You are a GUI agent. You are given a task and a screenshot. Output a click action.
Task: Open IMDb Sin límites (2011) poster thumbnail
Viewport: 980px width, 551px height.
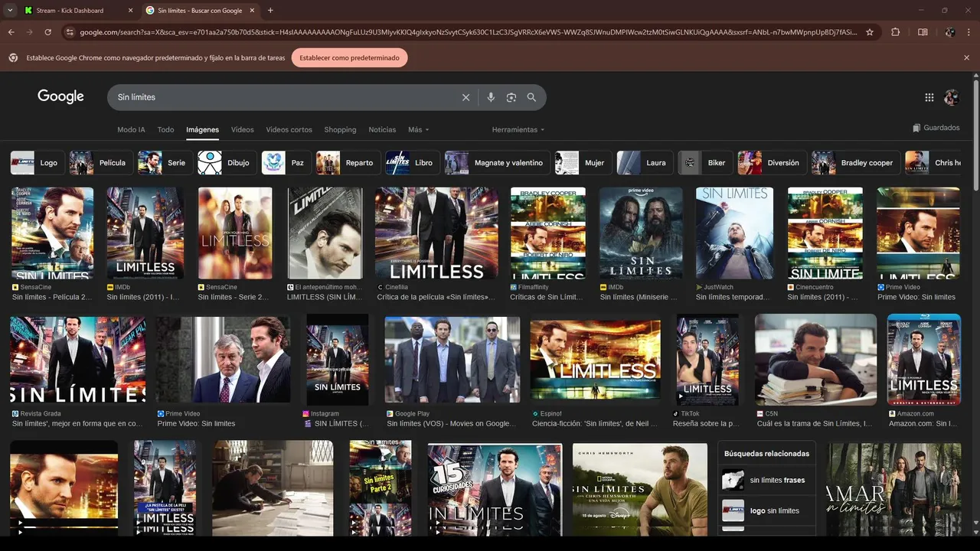(145, 233)
